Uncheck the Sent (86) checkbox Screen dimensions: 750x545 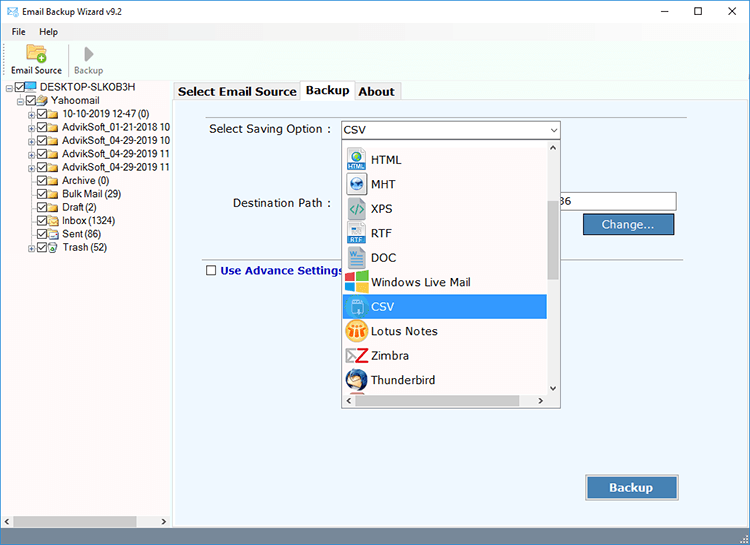coord(42,234)
